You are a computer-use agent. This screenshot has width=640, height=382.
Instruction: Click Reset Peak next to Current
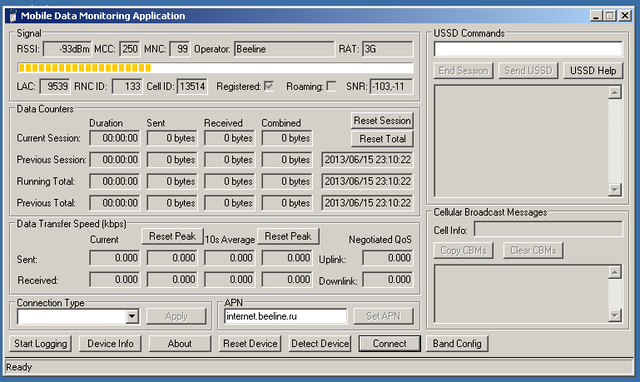[x=172, y=236]
